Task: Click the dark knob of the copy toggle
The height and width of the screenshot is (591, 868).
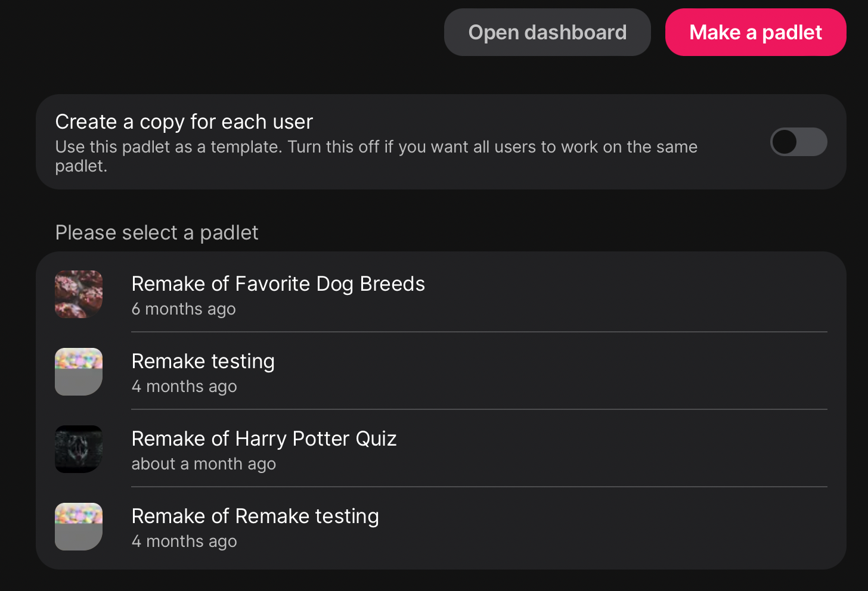Action: 785,142
